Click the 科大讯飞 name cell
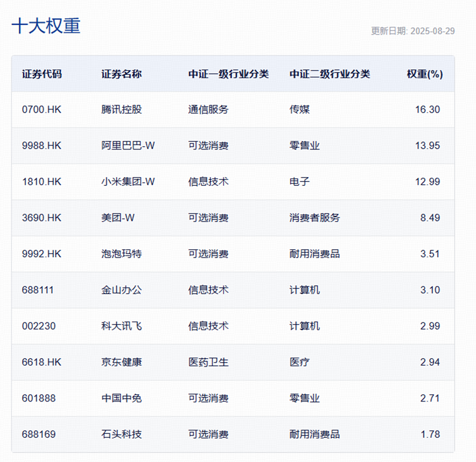Viewport: 476px width, 462px height. pos(122,326)
